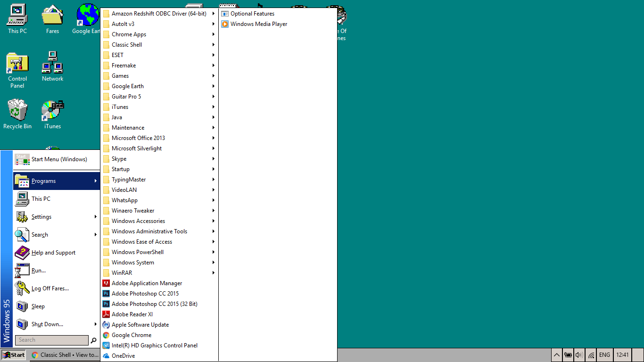Open Intel(R) HD Graphics Control Panel
The width and height of the screenshot is (644, 362).
click(159, 346)
